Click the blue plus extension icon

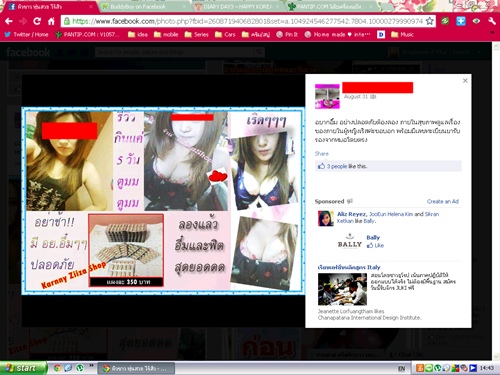click(461, 21)
